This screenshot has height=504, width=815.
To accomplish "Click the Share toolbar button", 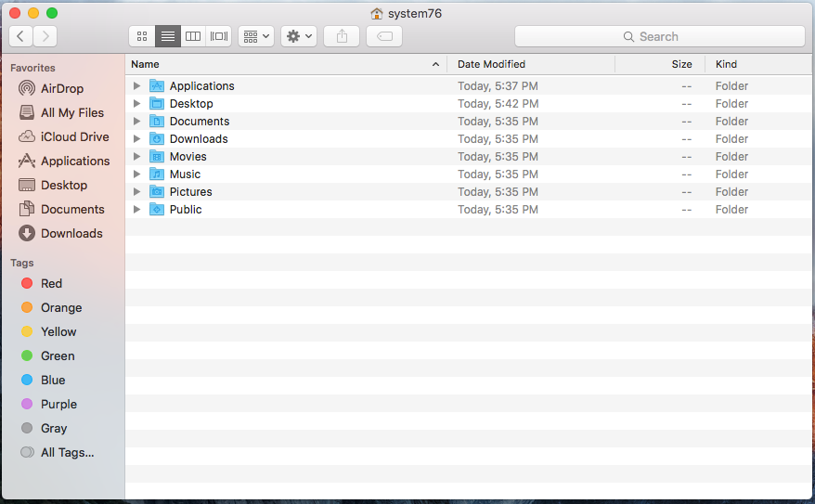I will [x=342, y=36].
